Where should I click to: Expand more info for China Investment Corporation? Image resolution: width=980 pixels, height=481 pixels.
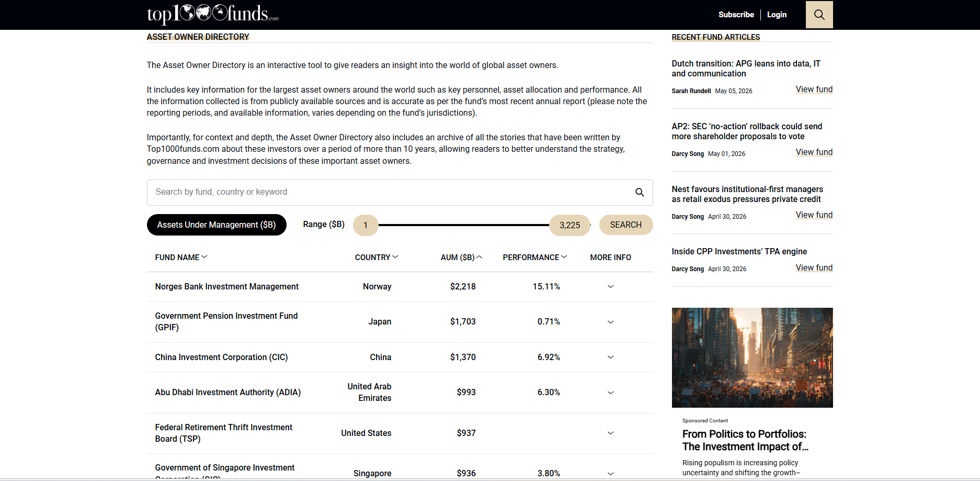(610, 357)
